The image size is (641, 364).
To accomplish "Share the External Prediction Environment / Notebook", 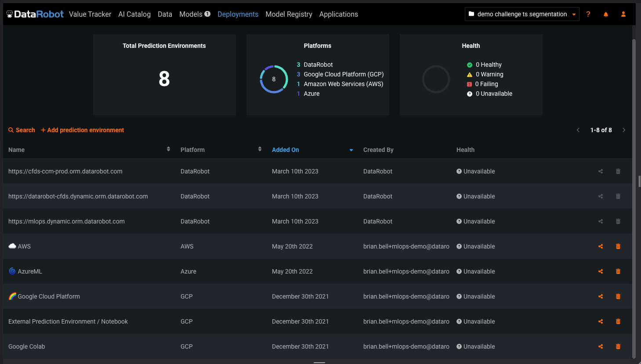I will [x=601, y=321].
